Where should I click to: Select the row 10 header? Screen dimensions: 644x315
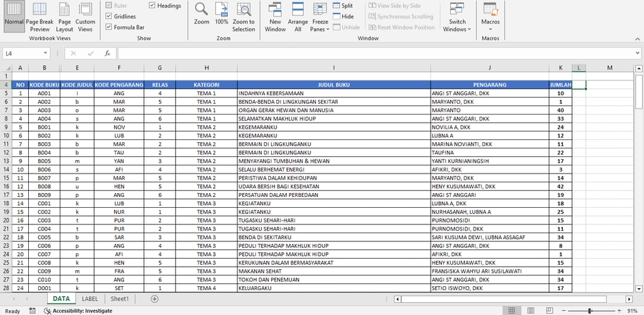pyautogui.click(x=6, y=136)
